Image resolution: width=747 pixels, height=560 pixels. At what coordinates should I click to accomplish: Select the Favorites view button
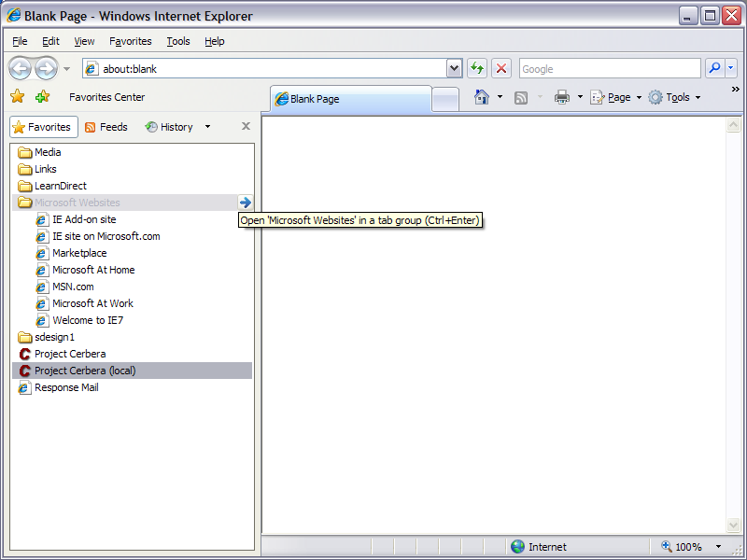click(x=43, y=127)
